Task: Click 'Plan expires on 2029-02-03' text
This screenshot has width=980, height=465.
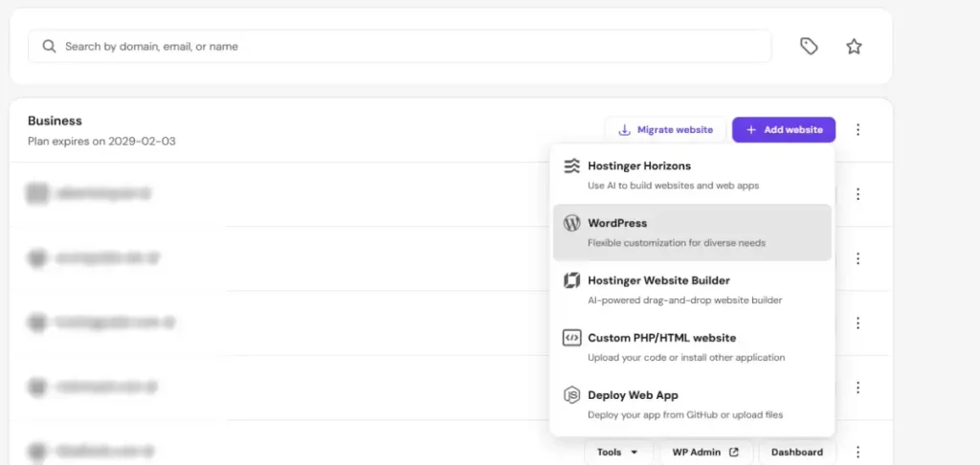Action: tap(101, 142)
